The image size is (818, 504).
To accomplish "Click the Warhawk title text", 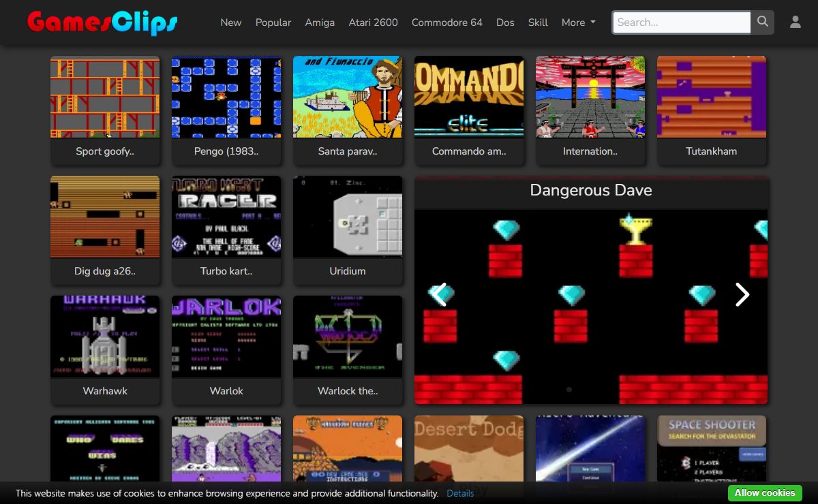I will pos(105,391).
